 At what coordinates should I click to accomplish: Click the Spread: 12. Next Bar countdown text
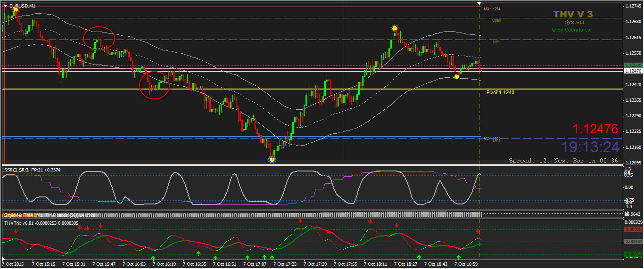(564, 161)
